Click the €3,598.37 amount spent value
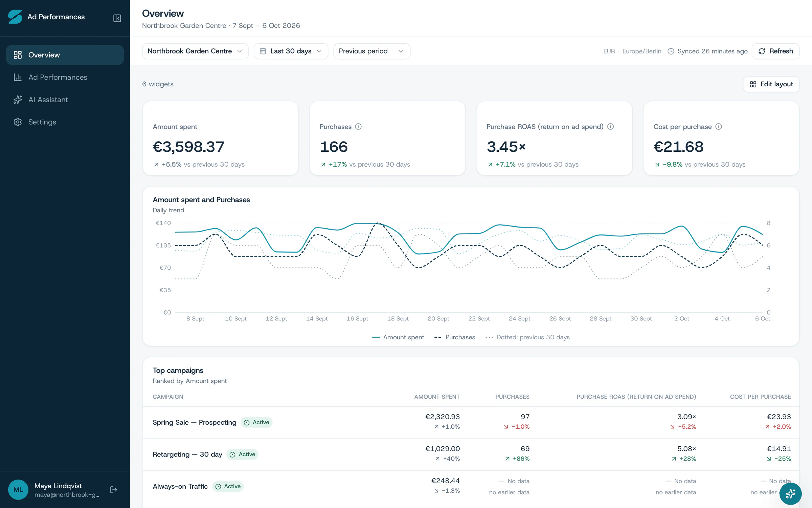The height and width of the screenshot is (508, 812). point(188,147)
